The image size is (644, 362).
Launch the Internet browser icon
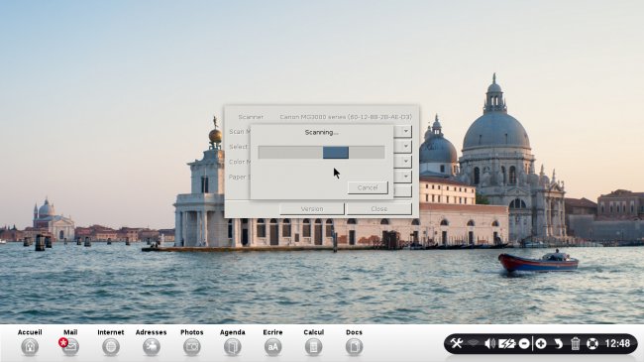click(111, 347)
